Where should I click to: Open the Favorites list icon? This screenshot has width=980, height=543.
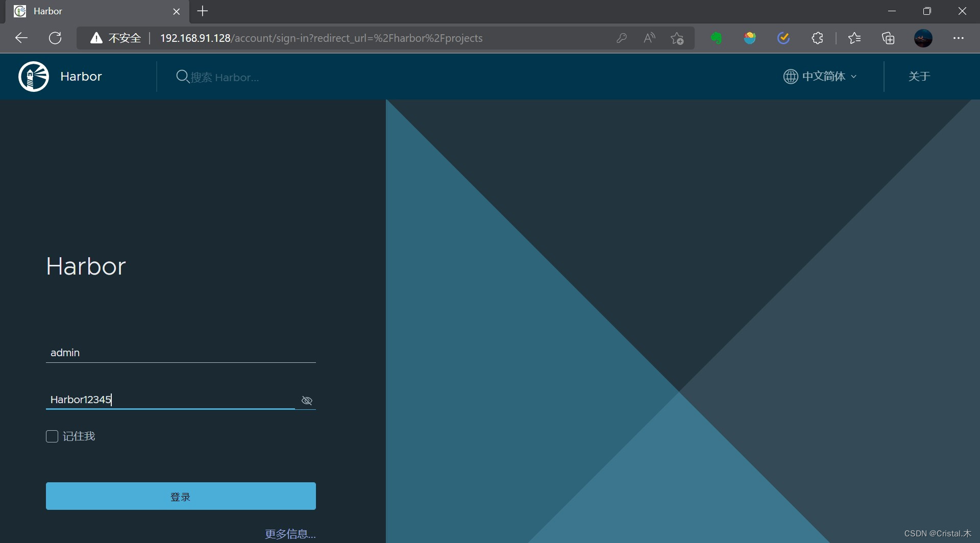click(x=854, y=38)
